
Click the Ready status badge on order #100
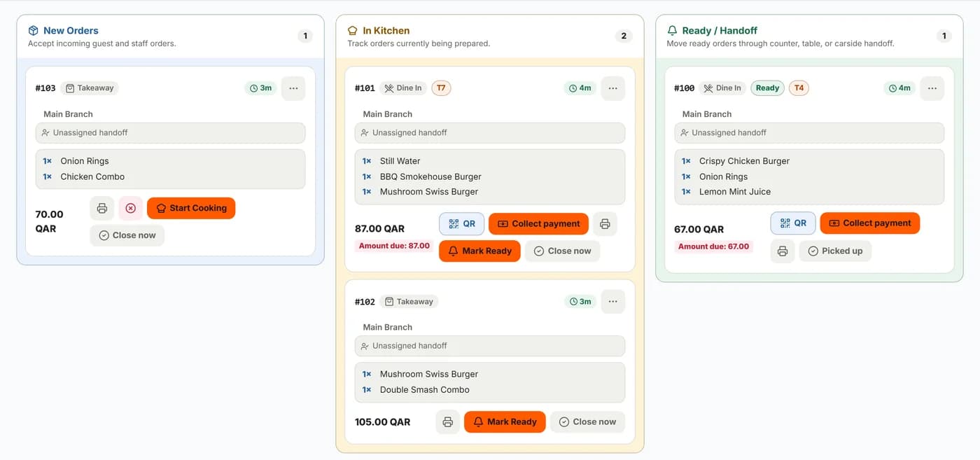point(767,88)
